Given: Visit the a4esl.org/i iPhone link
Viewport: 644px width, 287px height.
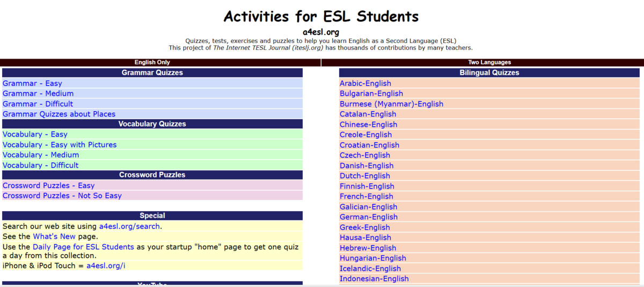Looking at the screenshot, I should (x=106, y=266).
